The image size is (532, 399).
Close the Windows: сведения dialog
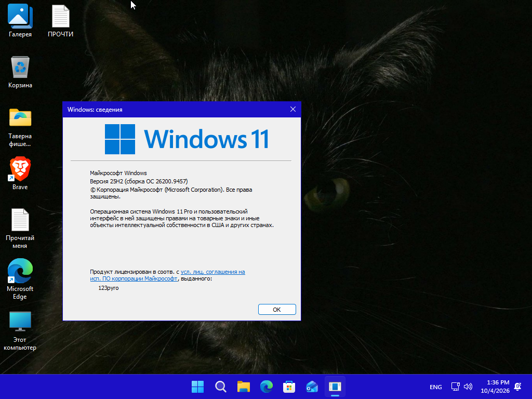(x=293, y=109)
